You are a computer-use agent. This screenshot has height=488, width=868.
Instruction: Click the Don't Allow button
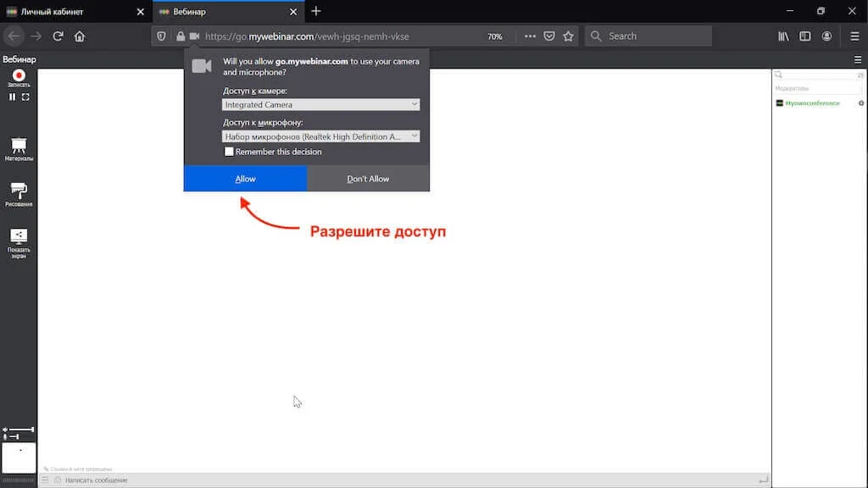point(367,179)
